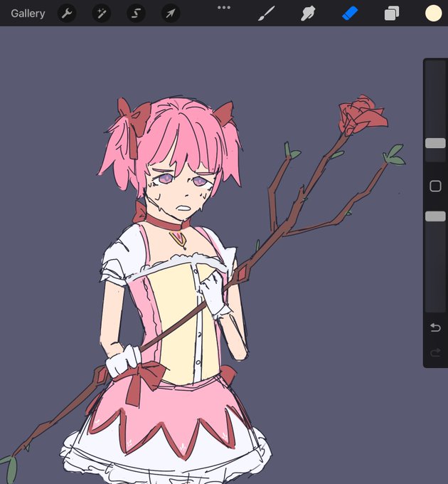Activate the Selection S-shaped tool
The image size is (448, 484).
point(137,14)
